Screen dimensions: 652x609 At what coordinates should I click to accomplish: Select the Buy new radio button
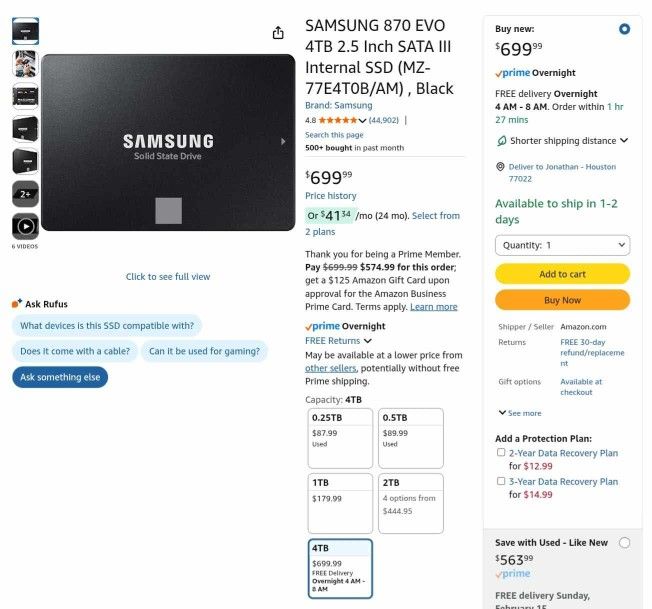point(625,29)
